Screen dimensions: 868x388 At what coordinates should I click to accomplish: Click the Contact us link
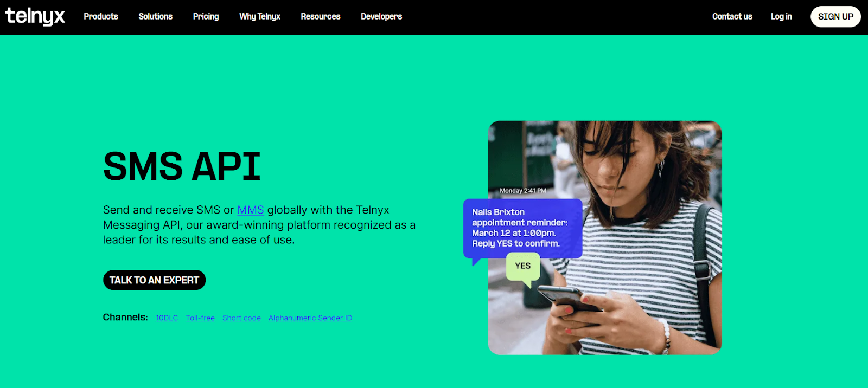tap(732, 16)
